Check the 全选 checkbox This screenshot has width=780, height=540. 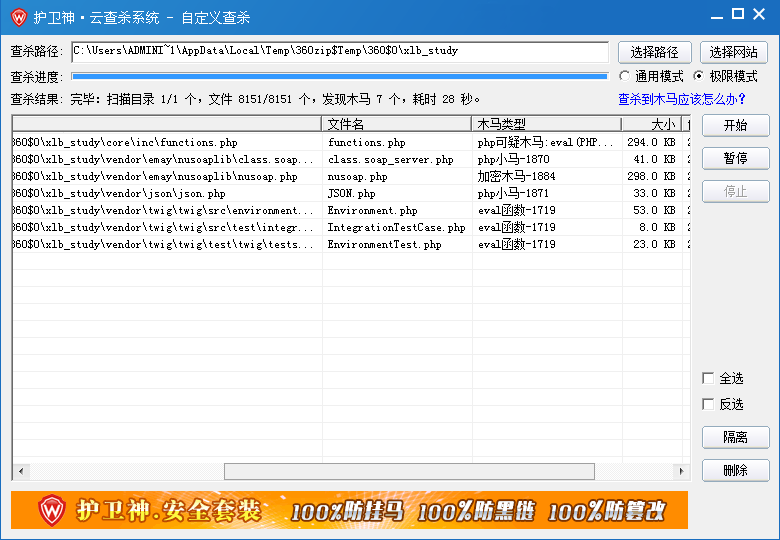coord(708,378)
